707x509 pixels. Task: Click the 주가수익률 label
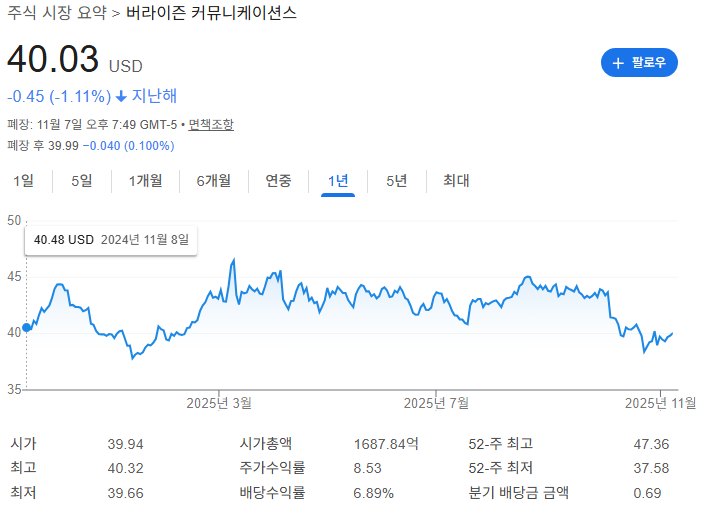(x=272, y=468)
